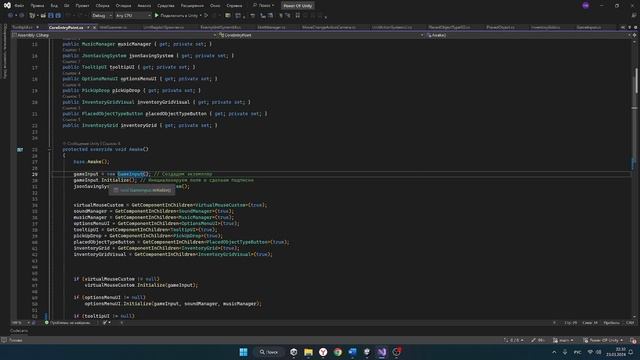Viewport: 640px width, 360px height.
Task: Click the GameInput() highlighted text on line 29
Action: point(133,174)
